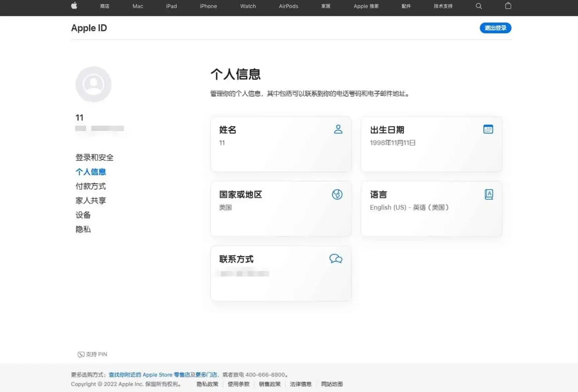Click the chat bubbles icon on 联系方式 card
Viewport: 578px width, 392px height.
336,259
